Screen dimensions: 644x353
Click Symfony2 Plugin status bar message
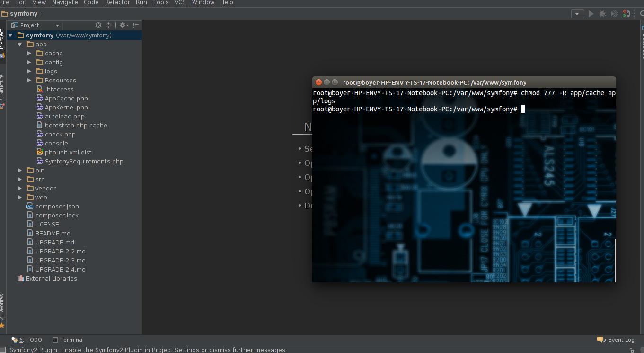tap(147, 350)
